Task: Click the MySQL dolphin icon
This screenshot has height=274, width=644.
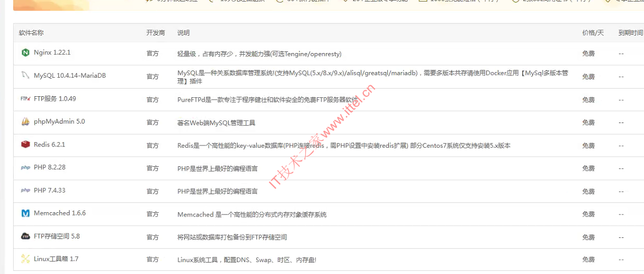Action: point(26,75)
